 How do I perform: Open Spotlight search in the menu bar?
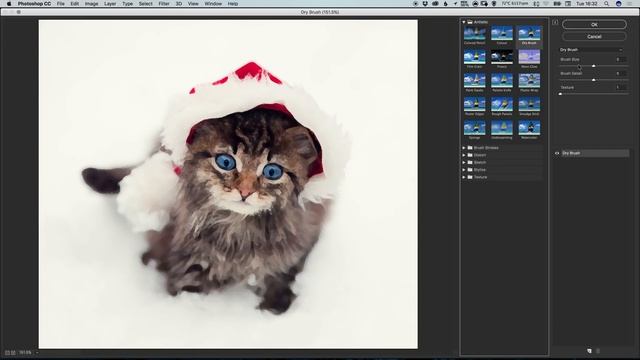tap(607, 4)
